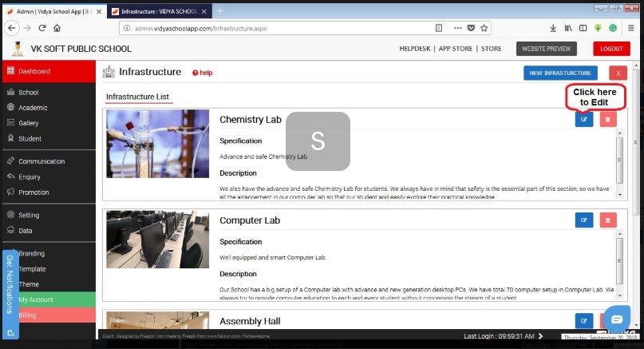Reload the current page

tap(41, 28)
